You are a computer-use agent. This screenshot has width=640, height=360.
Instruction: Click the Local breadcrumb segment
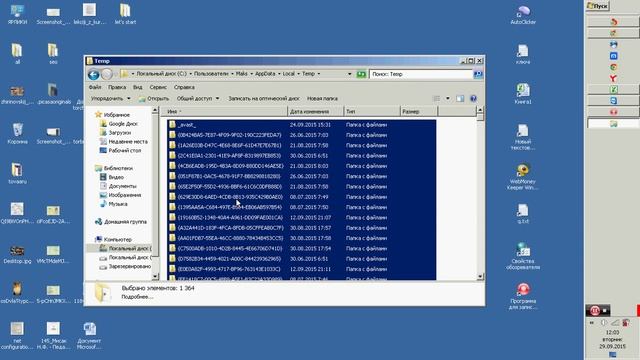coord(289,74)
